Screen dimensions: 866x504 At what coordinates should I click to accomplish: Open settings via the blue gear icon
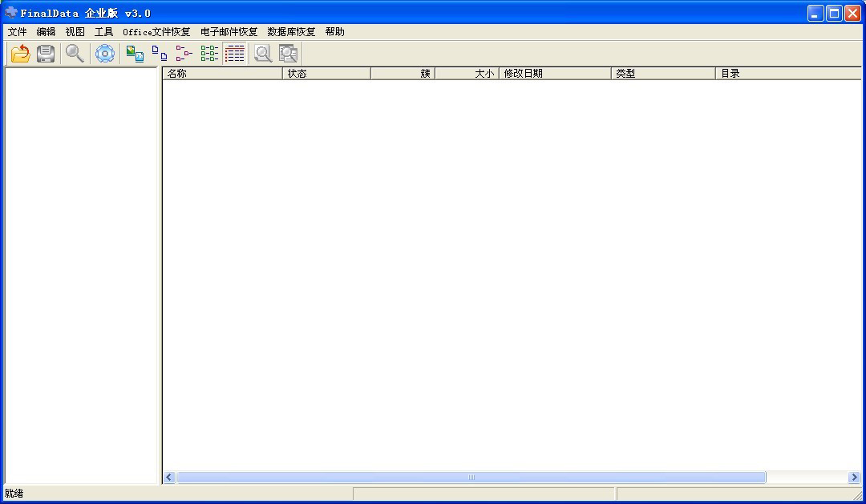[104, 54]
